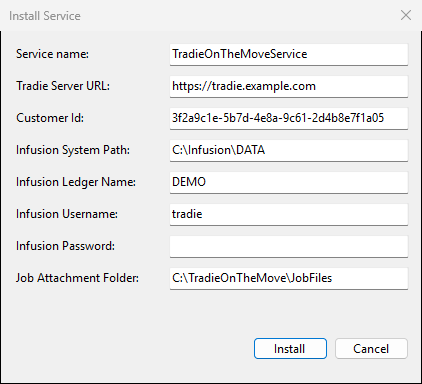Click the 'Infusion Ledger Name:' label
The image size is (422, 384).
[x=76, y=182]
